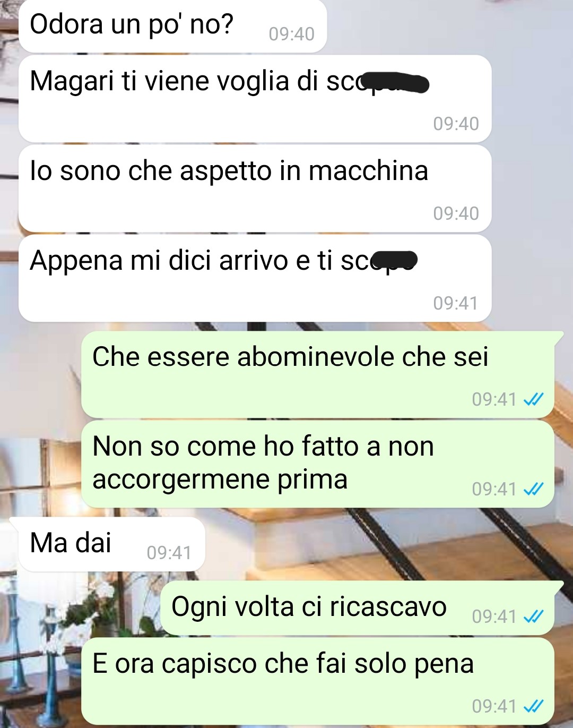Tap the 'Io sono che aspetto in macchina' message
573x728 pixels.
click(255, 189)
